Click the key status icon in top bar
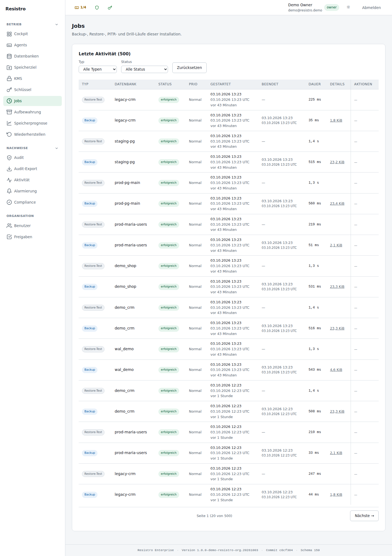Screen dimensions: 392x556 coord(110,8)
